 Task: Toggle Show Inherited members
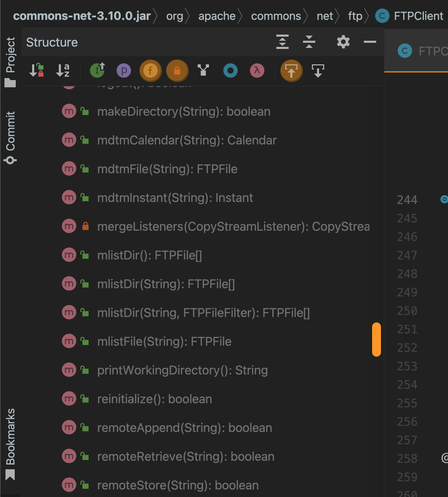click(97, 71)
